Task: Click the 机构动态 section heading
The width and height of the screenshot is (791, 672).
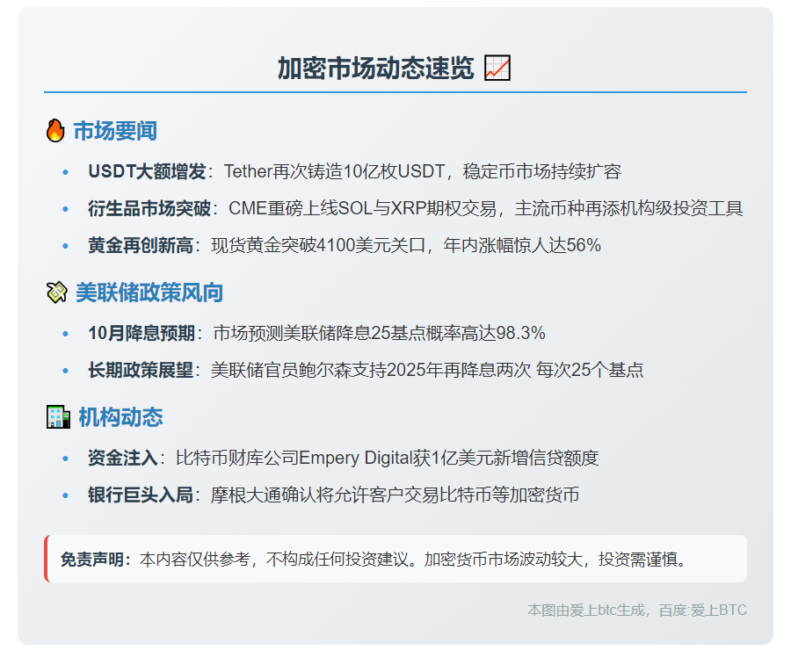Action: [x=120, y=417]
